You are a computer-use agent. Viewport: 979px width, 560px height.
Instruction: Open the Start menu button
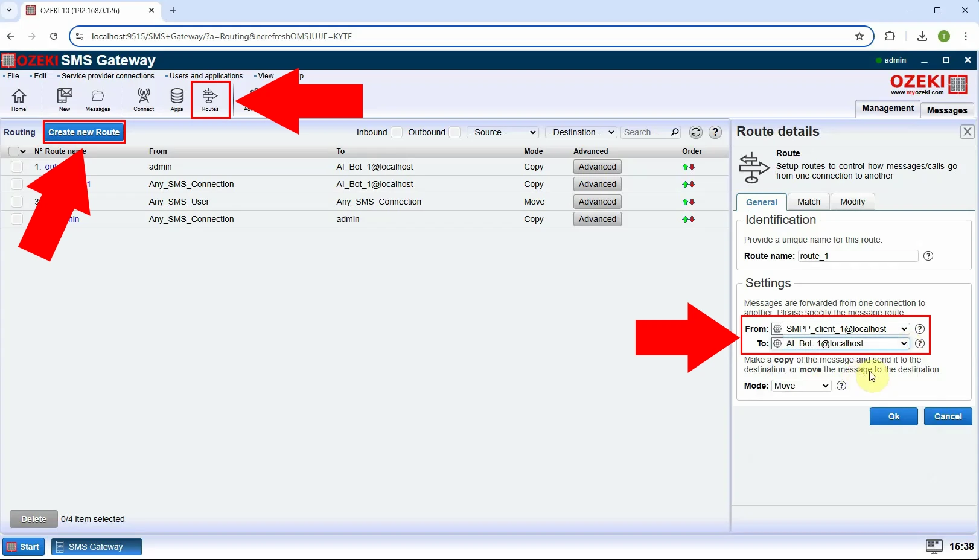point(24,547)
